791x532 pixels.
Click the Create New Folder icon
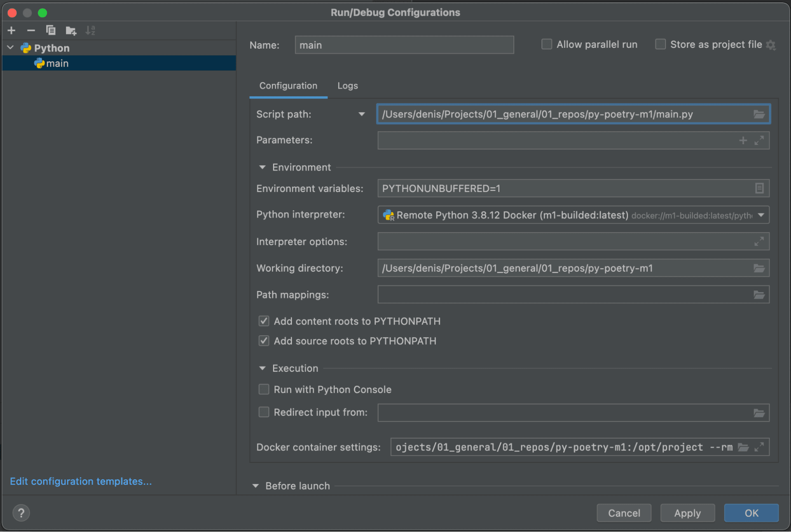click(x=71, y=30)
